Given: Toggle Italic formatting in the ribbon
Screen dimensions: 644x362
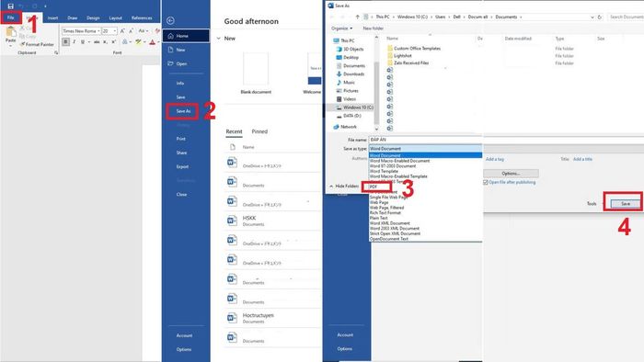Looking at the screenshot, I should point(74,42).
